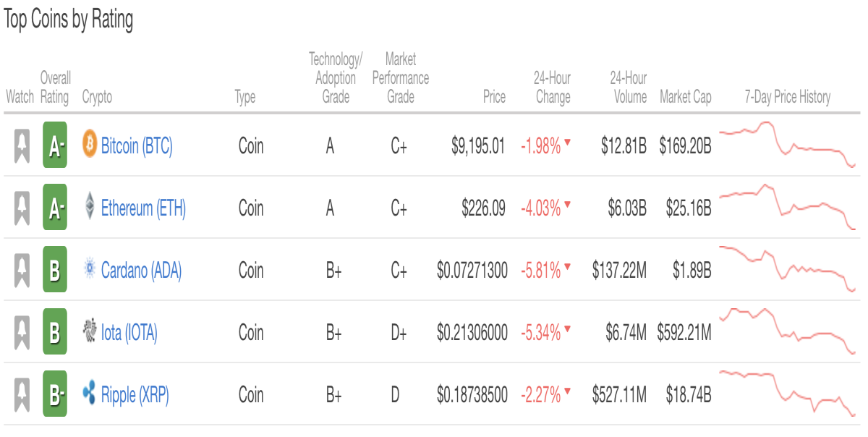Screen dimensions: 868x437
Task: Open the Ethereum (ETH) link
Action: pos(143,208)
